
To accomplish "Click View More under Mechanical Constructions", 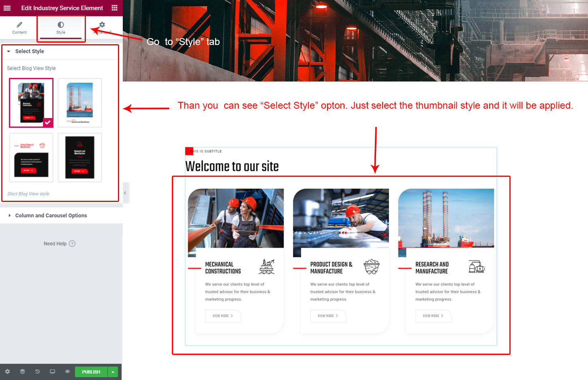I will (223, 316).
